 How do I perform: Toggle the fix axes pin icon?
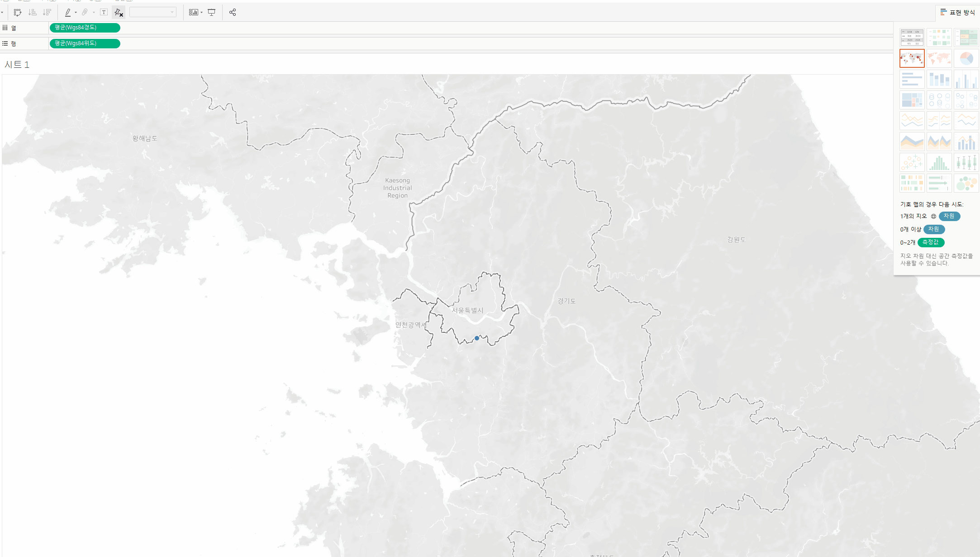tap(119, 12)
